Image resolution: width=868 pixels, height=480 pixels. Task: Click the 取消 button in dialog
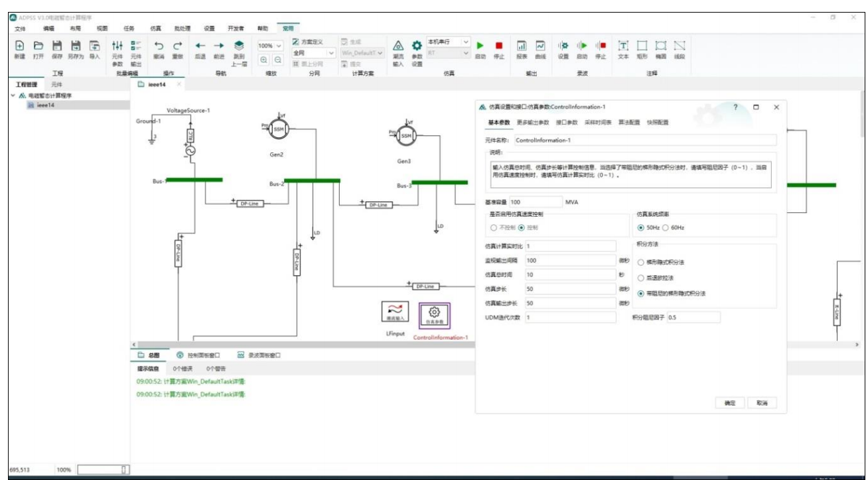click(761, 403)
